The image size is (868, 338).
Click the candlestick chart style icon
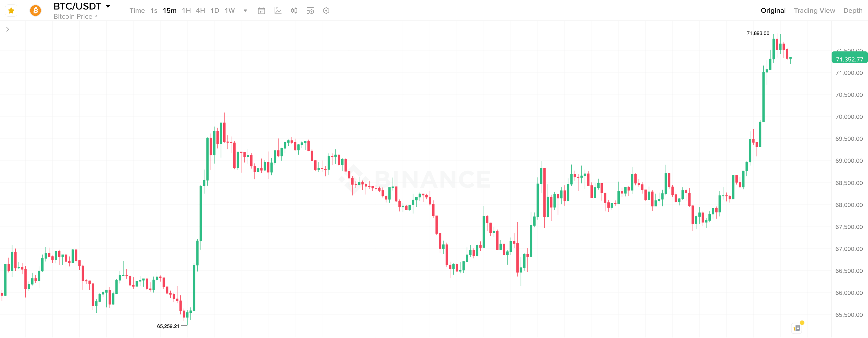pyautogui.click(x=294, y=11)
